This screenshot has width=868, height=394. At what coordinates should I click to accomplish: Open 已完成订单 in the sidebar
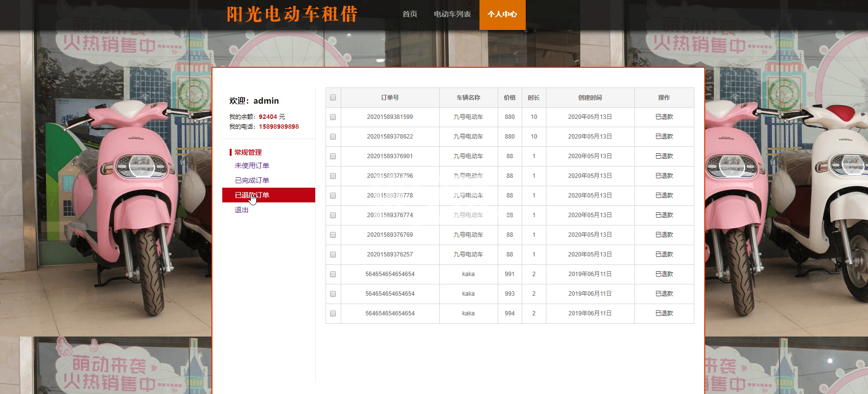click(x=252, y=180)
